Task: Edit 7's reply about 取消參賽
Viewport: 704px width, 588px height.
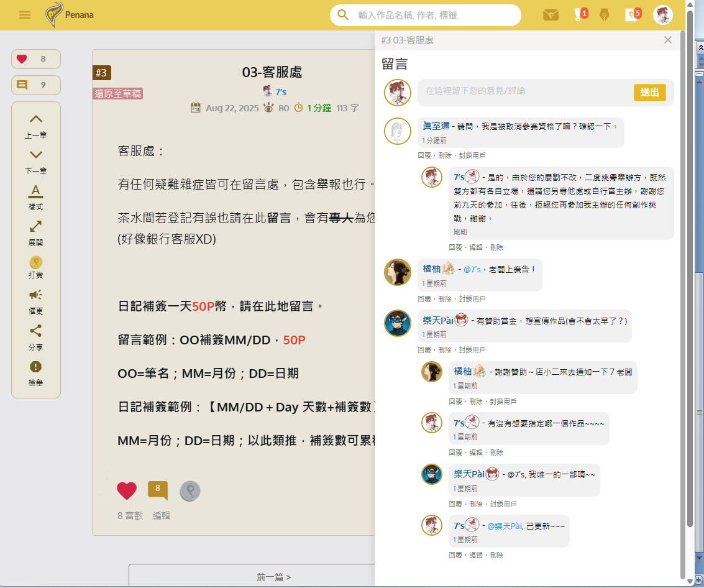Action: tap(476, 247)
